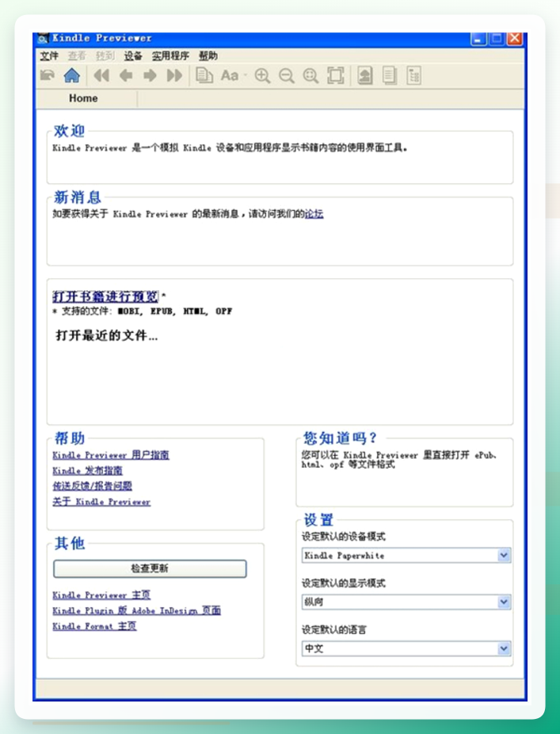Click the Kindle Previewer title bar icon

[43, 38]
